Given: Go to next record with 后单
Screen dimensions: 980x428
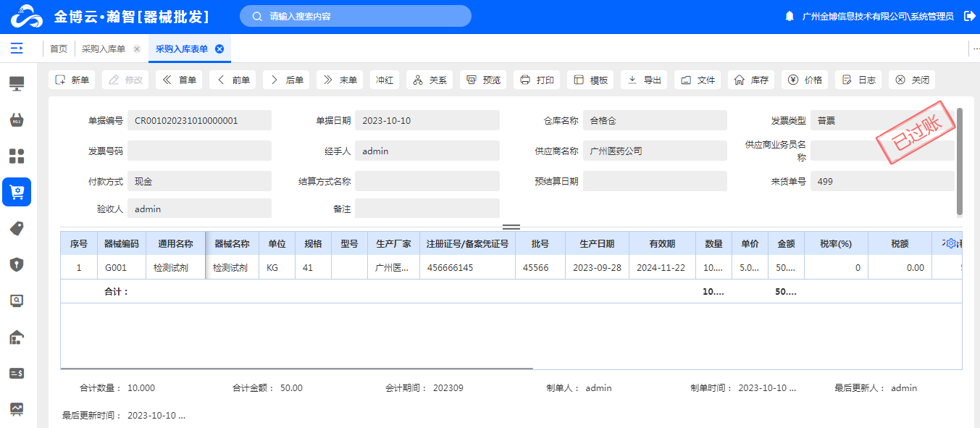Looking at the screenshot, I should [287, 80].
